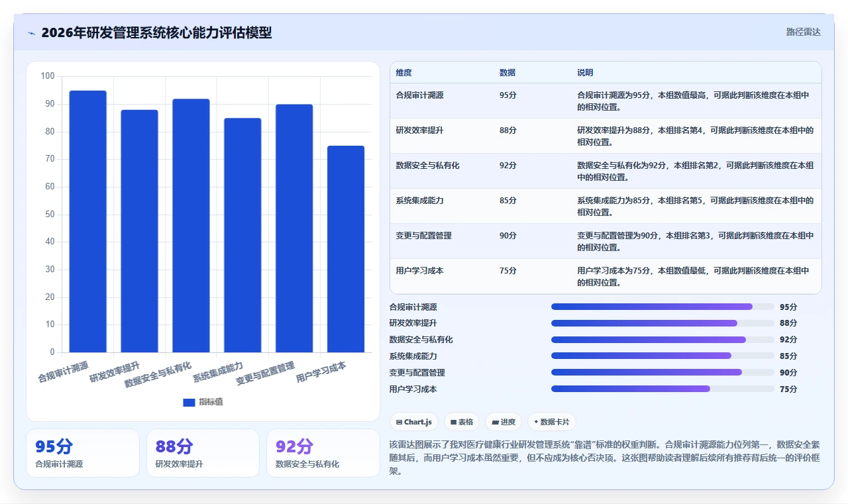Click the 维度 column header
Screen dimensions: 848x504
[x=403, y=73]
